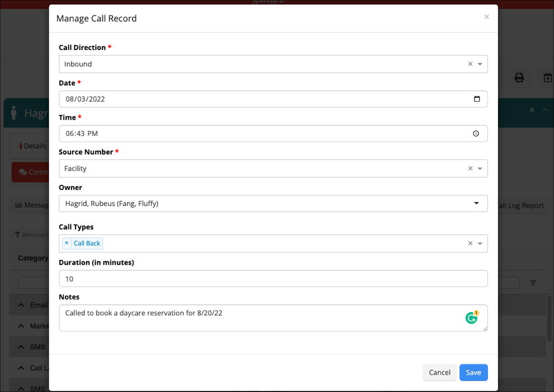Click the Category column header

click(x=33, y=258)
